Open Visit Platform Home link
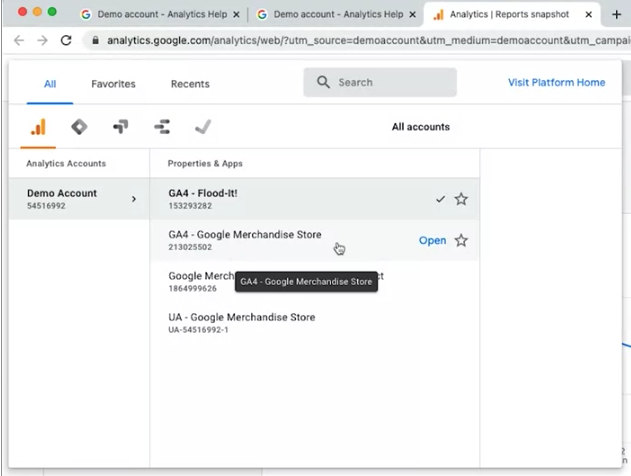Viewport: 631px width, 476px height. pyautogui.click(x=557, y=82)
